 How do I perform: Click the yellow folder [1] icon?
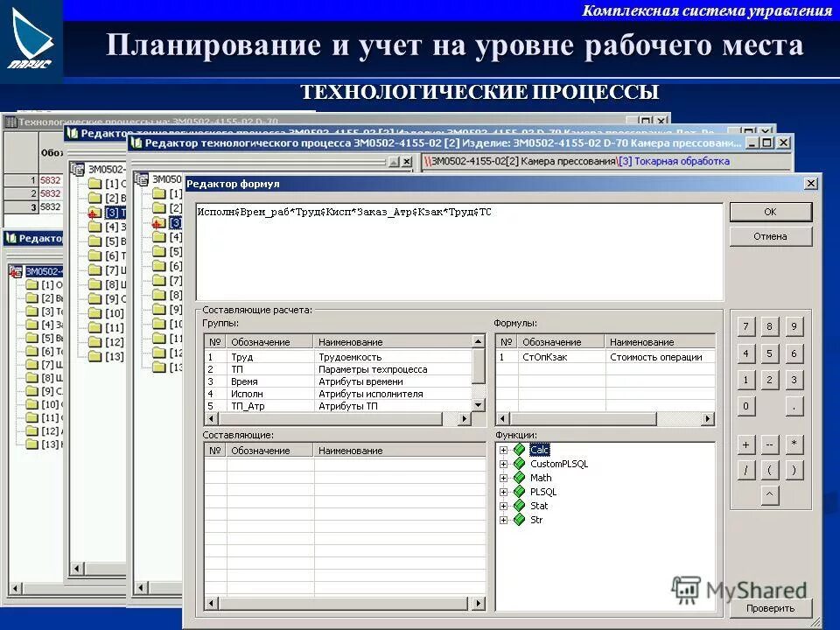pyautogui.click(x=31, y=285)
